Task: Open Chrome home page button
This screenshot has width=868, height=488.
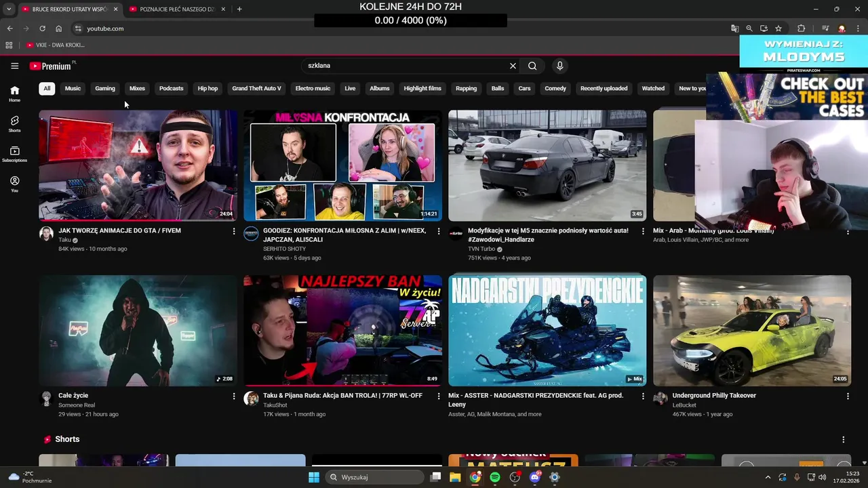Action: [x=58, y=28]
